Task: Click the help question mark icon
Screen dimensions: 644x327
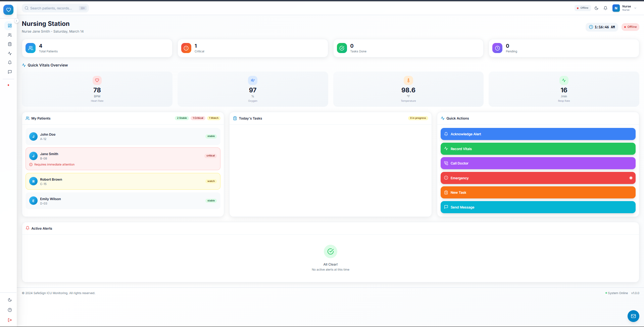Action: pos(10,310)
